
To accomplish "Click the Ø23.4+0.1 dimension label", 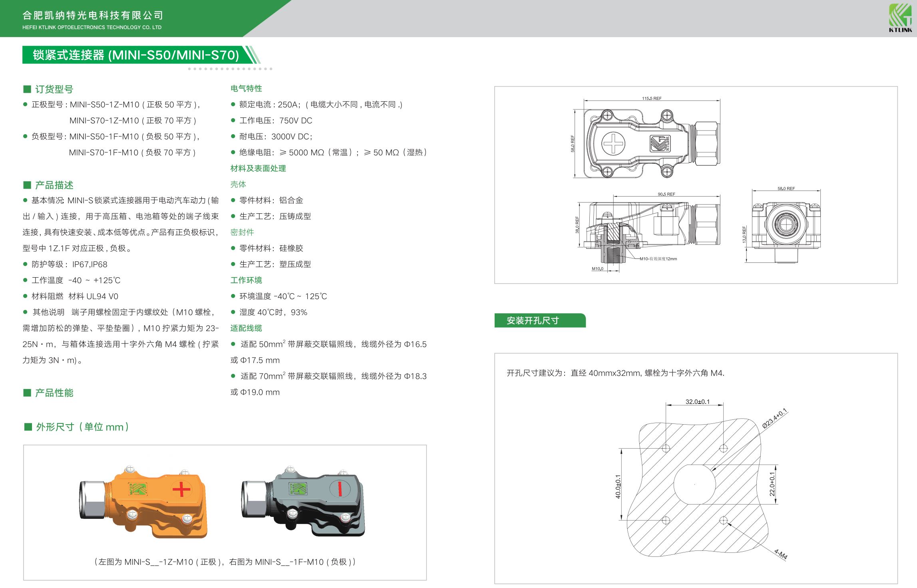I will pos(774,418).
